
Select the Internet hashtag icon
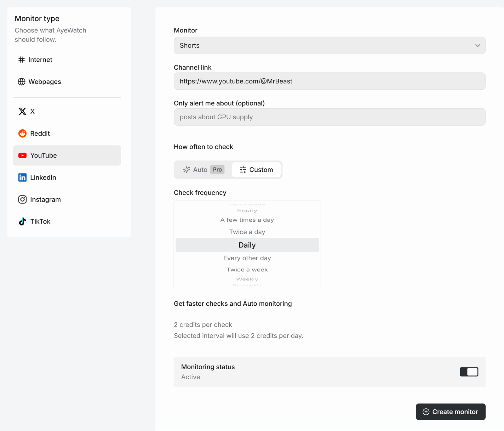(x=21, y=60)
